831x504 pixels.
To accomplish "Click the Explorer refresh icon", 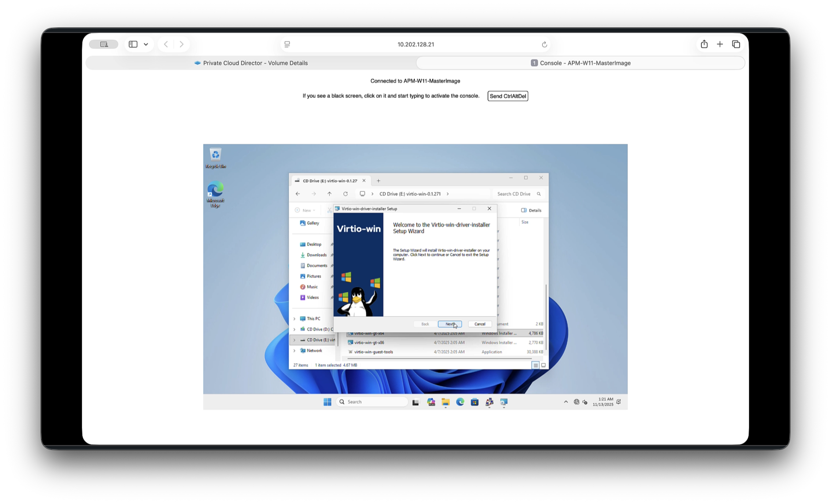I will tap(345, 194).
